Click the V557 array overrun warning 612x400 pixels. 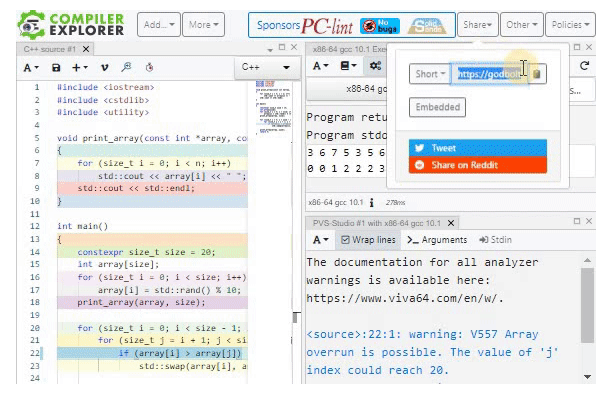click(432, 352)
